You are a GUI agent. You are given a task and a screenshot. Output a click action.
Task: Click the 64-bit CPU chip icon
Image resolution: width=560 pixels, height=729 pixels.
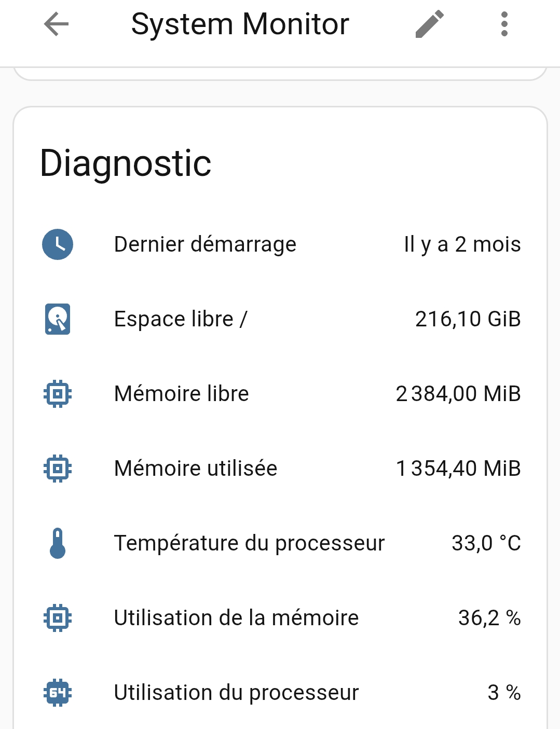tap(58, 693)
